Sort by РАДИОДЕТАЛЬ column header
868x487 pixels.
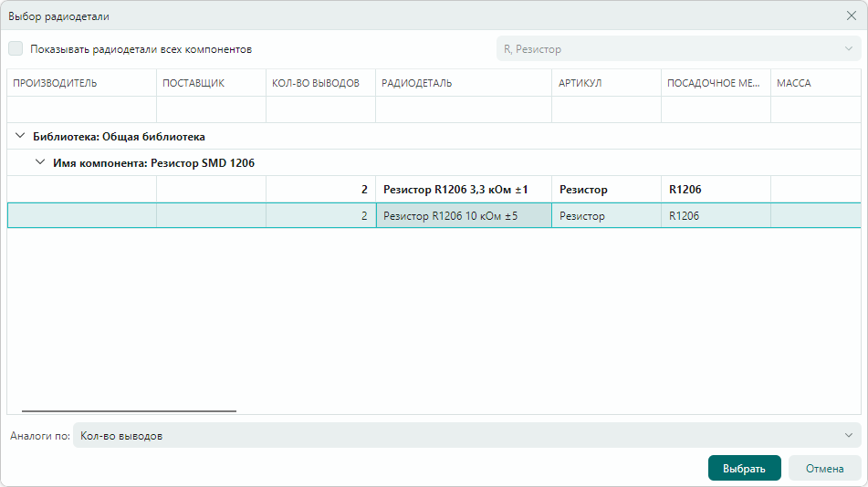coord(463,83)
